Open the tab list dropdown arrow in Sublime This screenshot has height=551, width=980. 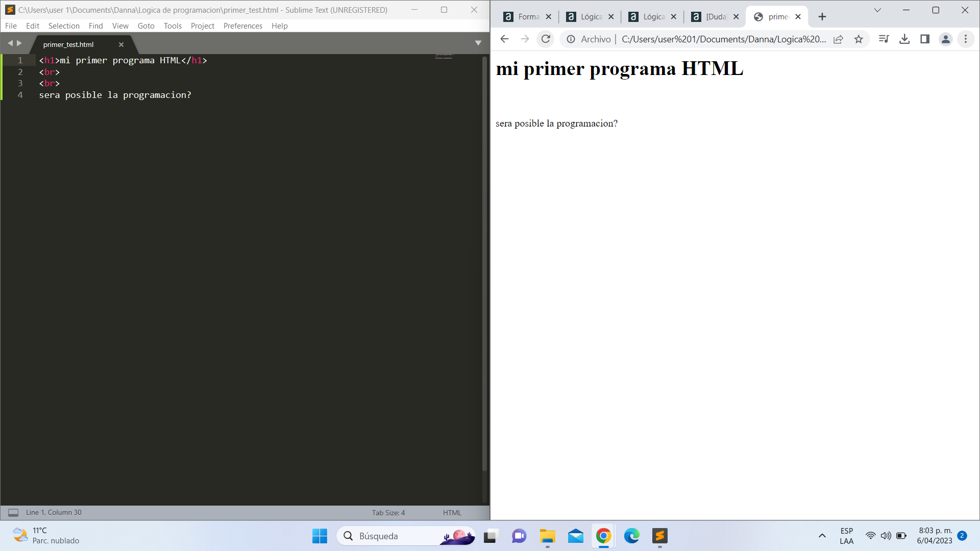pos(478,43)
